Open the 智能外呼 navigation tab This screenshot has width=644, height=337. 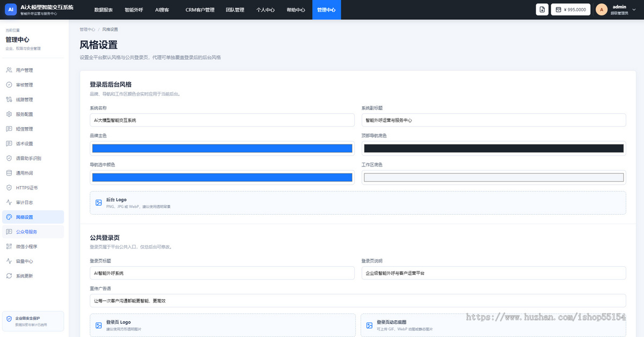point(133,10)
